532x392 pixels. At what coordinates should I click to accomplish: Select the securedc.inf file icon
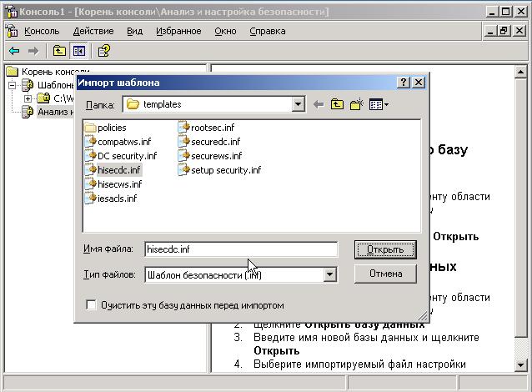click(x=184, y=142)
